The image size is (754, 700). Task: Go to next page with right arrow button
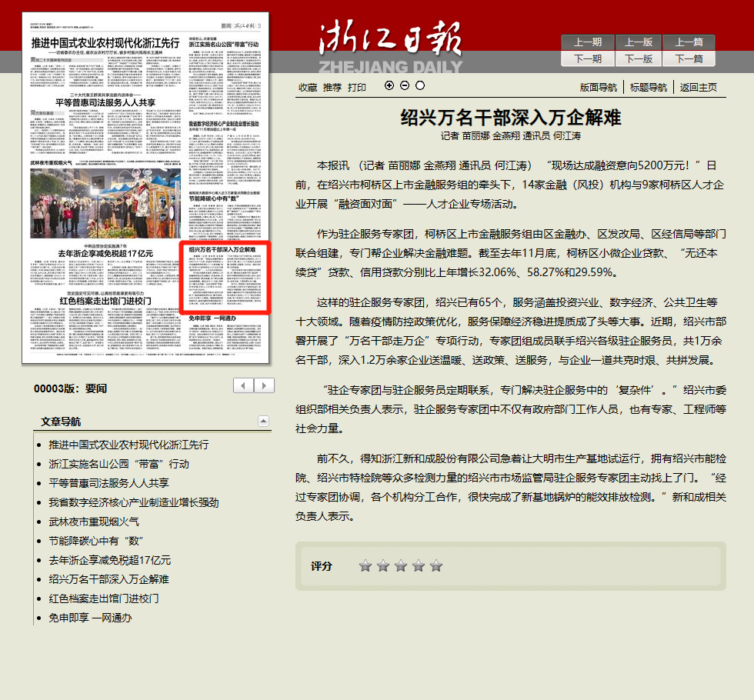(x=264, y=385)
